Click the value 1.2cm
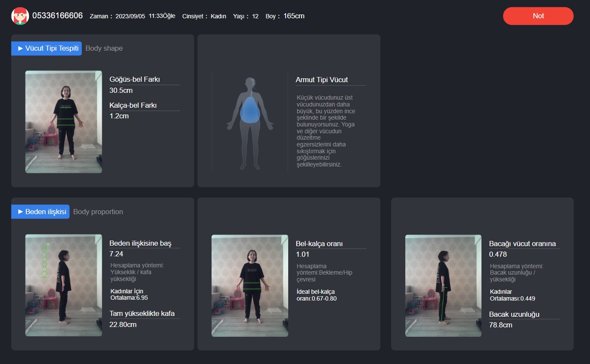 click(x=119, y=116)
